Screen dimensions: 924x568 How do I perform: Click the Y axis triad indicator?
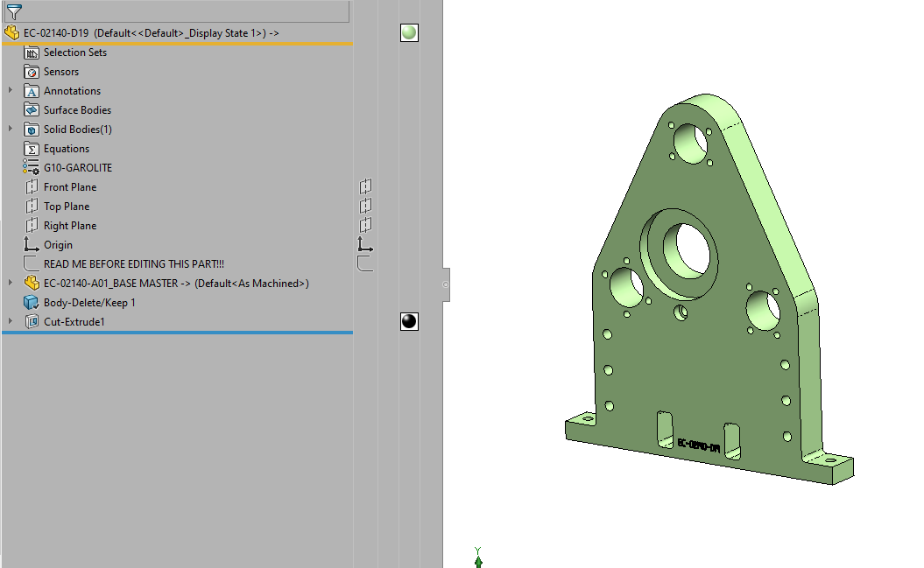coord(478,557)
